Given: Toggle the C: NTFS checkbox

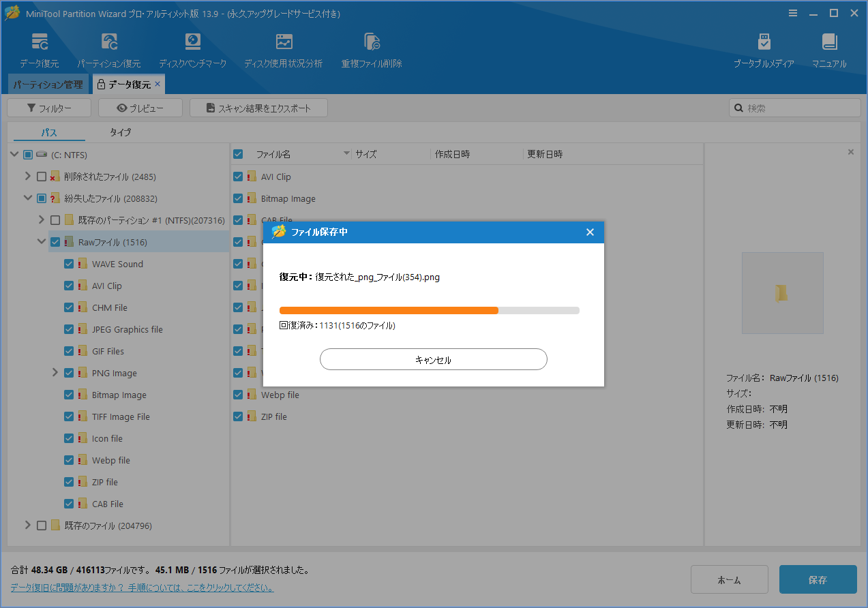Looking at the screenshot, I should click(28, 155).
